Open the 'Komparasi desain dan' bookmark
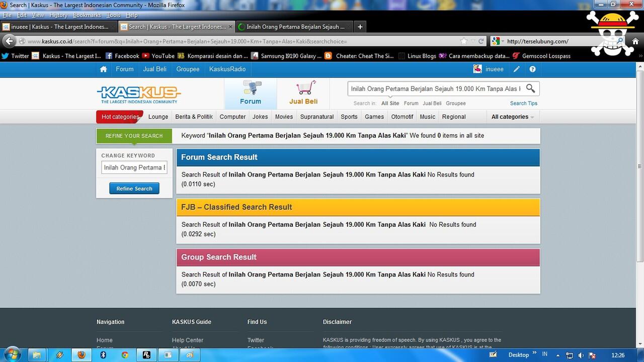644x362 pixels. [212, 56]
